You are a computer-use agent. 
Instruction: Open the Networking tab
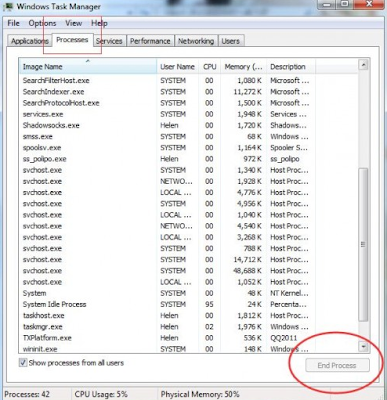196,41
